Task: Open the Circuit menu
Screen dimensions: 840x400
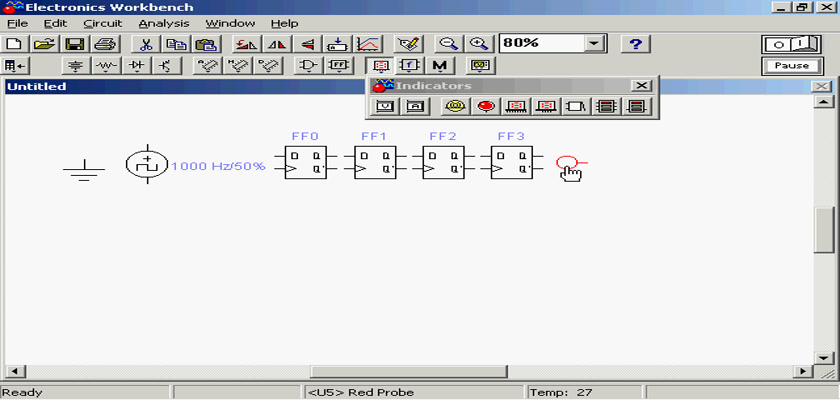Action: 102,23
